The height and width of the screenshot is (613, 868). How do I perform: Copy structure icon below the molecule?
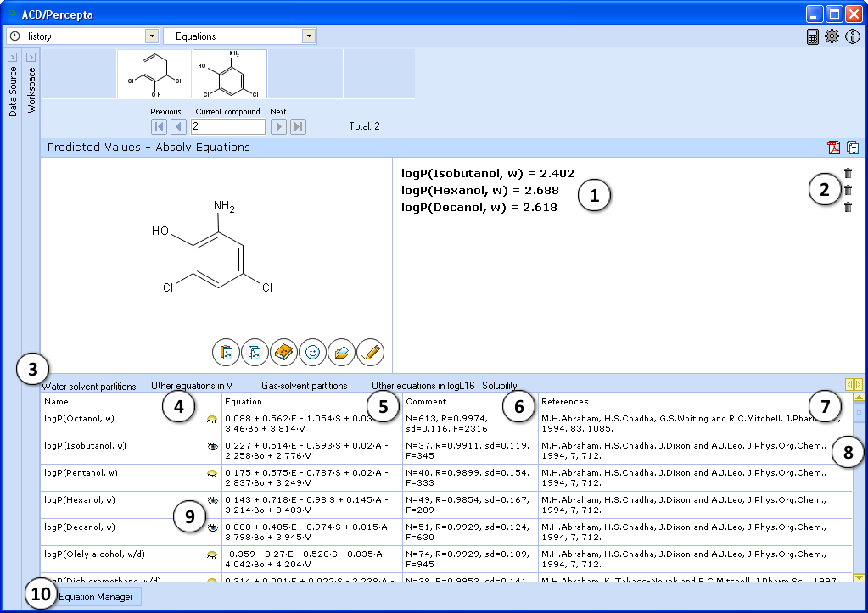pos(255,352)
